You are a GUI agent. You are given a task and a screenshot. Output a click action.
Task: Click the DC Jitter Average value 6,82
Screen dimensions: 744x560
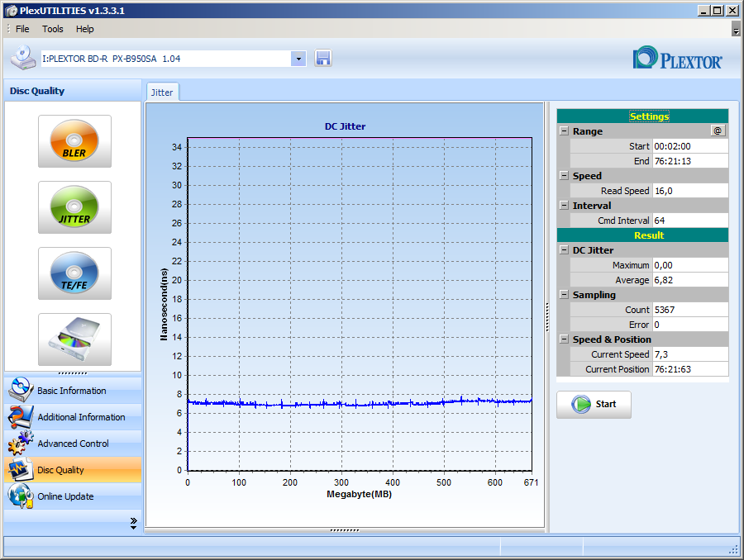690,280
